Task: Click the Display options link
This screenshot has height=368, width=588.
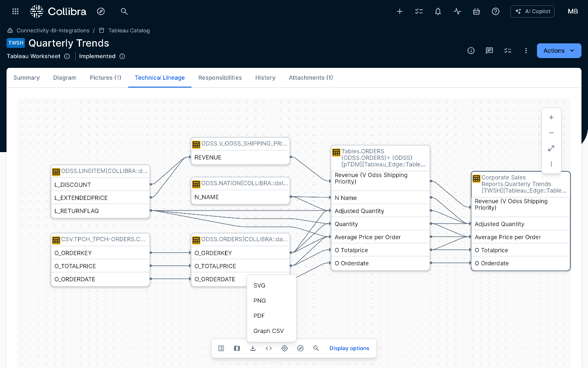Action: tap(349, 348)
